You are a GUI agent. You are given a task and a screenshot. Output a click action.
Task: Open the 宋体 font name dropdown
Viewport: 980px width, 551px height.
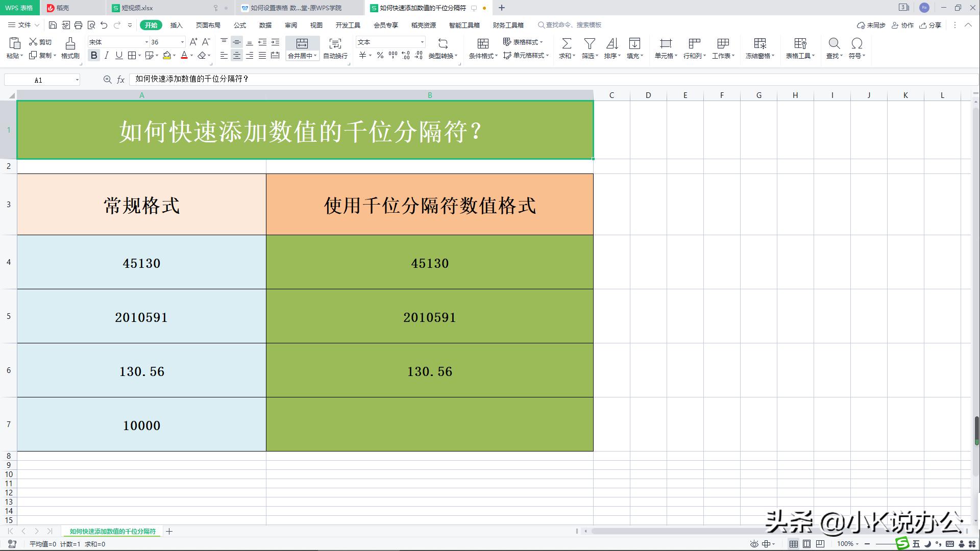tap(146, 42)
